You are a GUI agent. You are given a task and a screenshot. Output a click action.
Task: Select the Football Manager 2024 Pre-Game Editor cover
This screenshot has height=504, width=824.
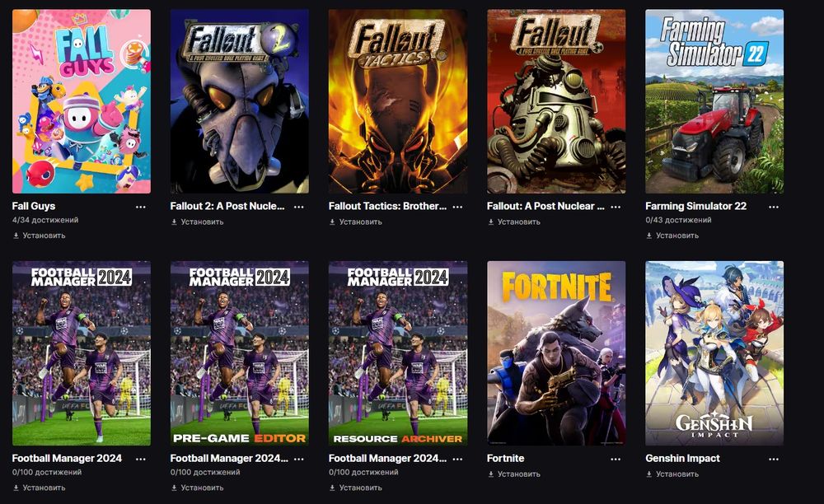point(240,353)
